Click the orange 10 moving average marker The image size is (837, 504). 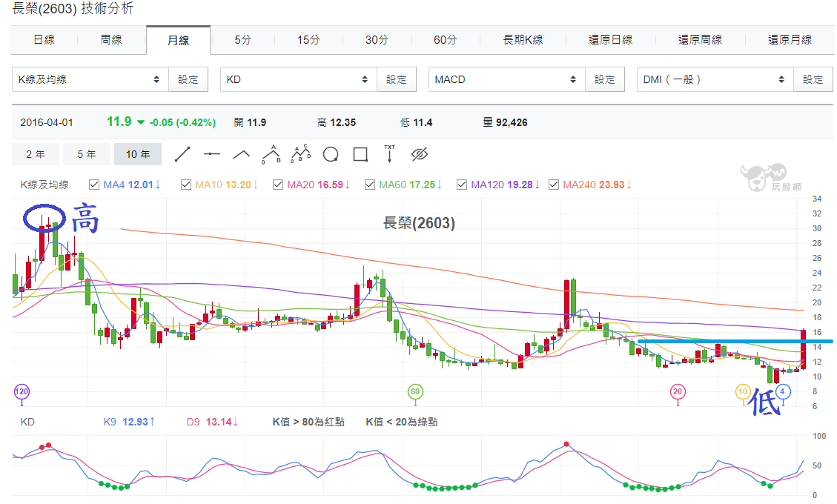[x=743, y=391]
